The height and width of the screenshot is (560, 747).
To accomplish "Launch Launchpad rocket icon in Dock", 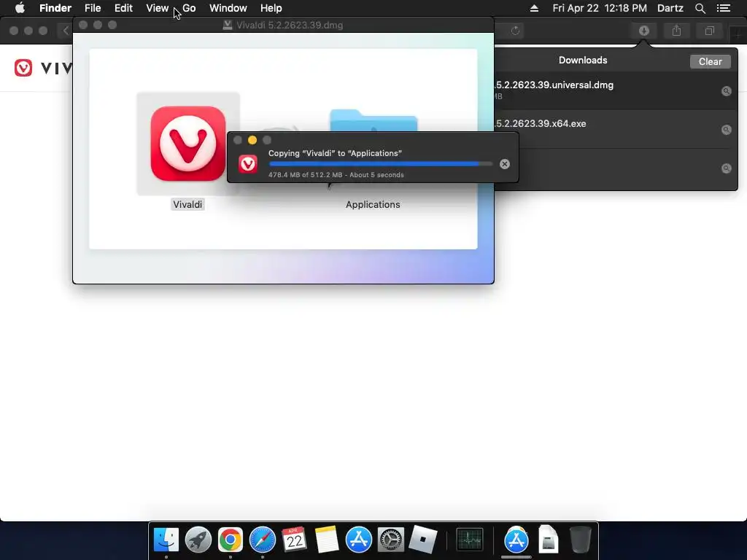I will tap(198, 540).
